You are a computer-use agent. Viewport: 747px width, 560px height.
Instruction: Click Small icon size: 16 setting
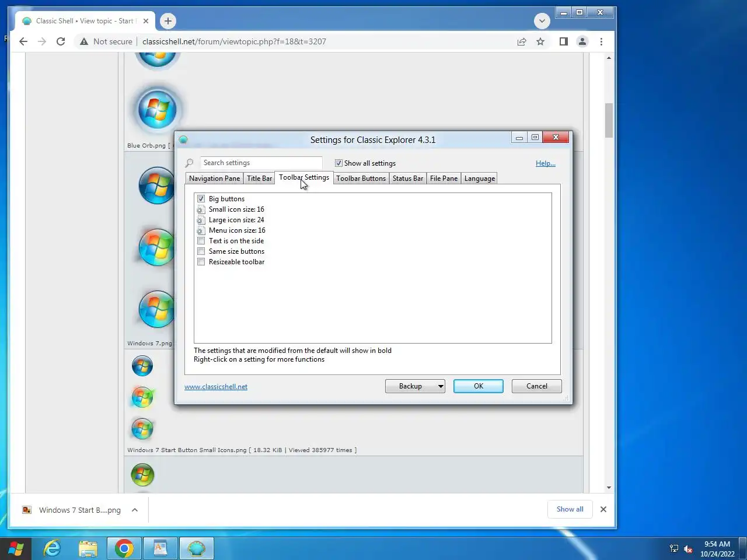pyautogui.click(x=236, y=209)
